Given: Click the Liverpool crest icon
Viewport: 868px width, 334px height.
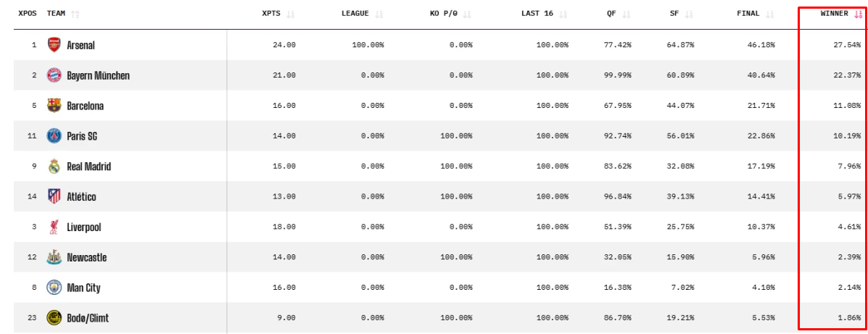Looking at the screenshot, I should tap(54, 227).
